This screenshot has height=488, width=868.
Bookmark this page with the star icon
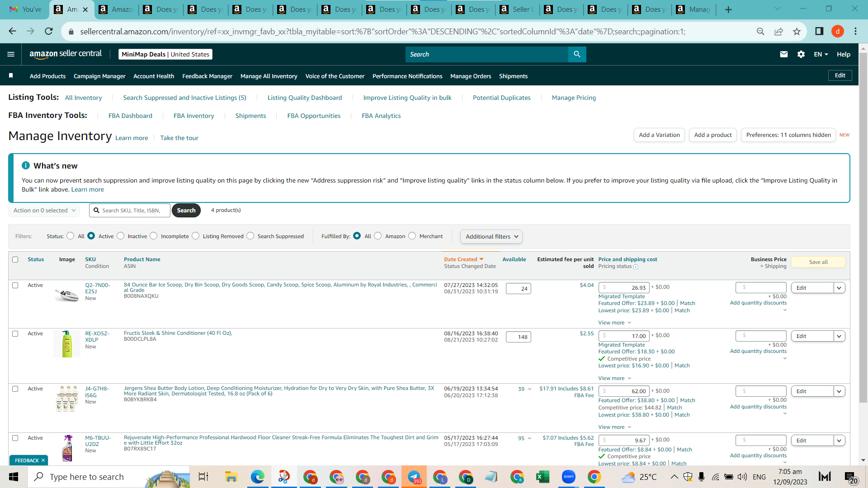(x=797, y=31)
